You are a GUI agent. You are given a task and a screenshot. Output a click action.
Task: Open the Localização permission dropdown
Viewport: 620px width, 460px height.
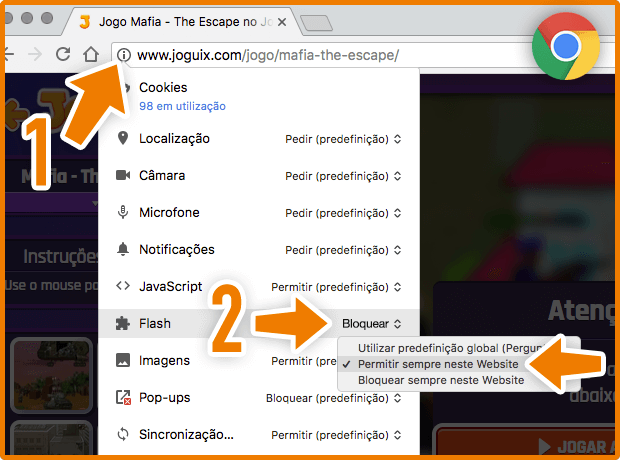point(343,139)
